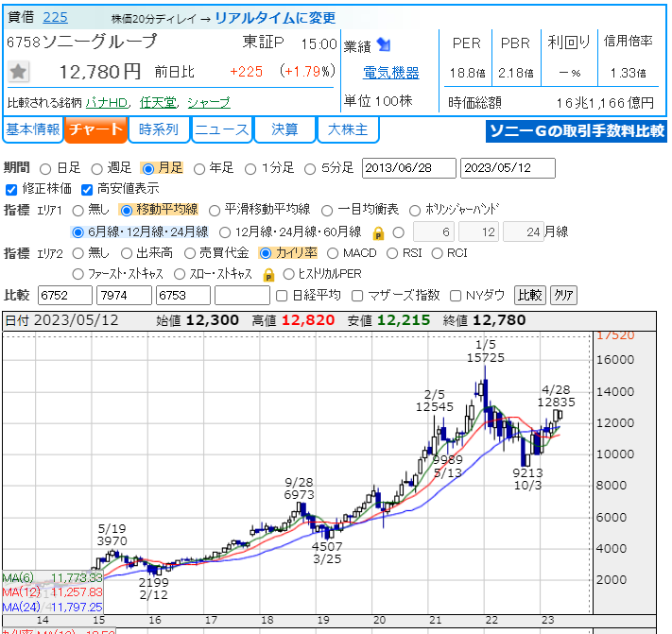Select custom moving average radio button
The image size is (672, 634).
click(x=399, y=232)
